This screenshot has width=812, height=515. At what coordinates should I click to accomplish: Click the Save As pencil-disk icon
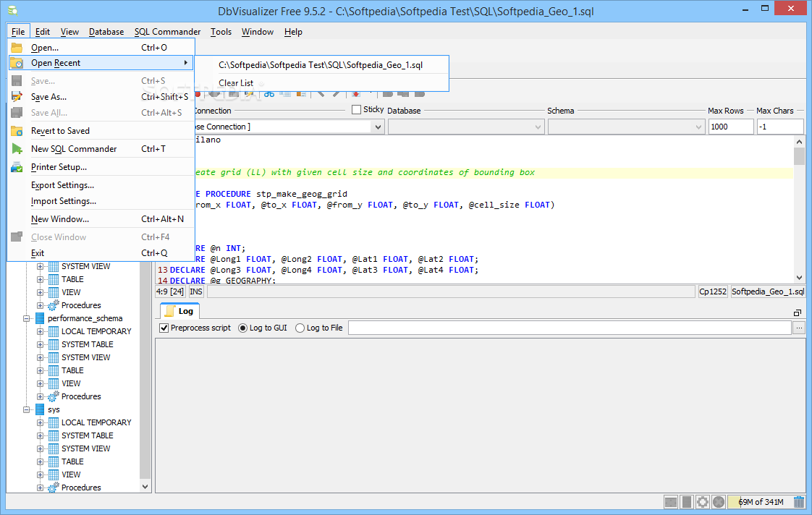[17, 97]
